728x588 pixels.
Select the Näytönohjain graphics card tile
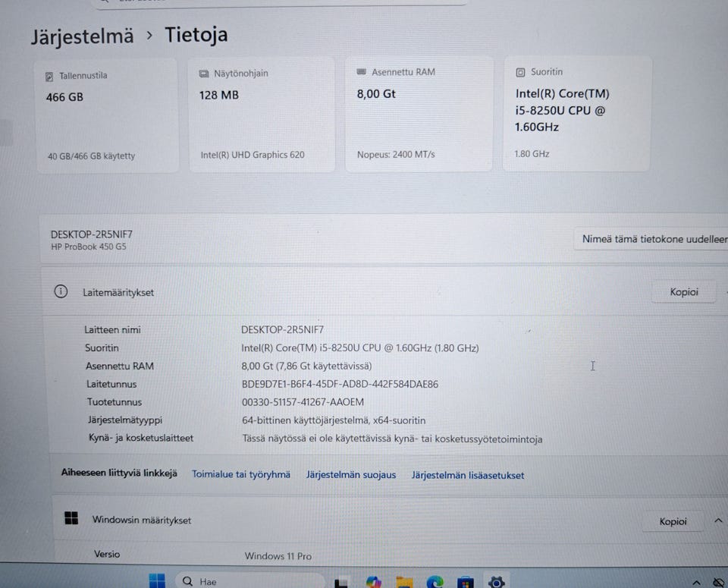tap(262, 115)
